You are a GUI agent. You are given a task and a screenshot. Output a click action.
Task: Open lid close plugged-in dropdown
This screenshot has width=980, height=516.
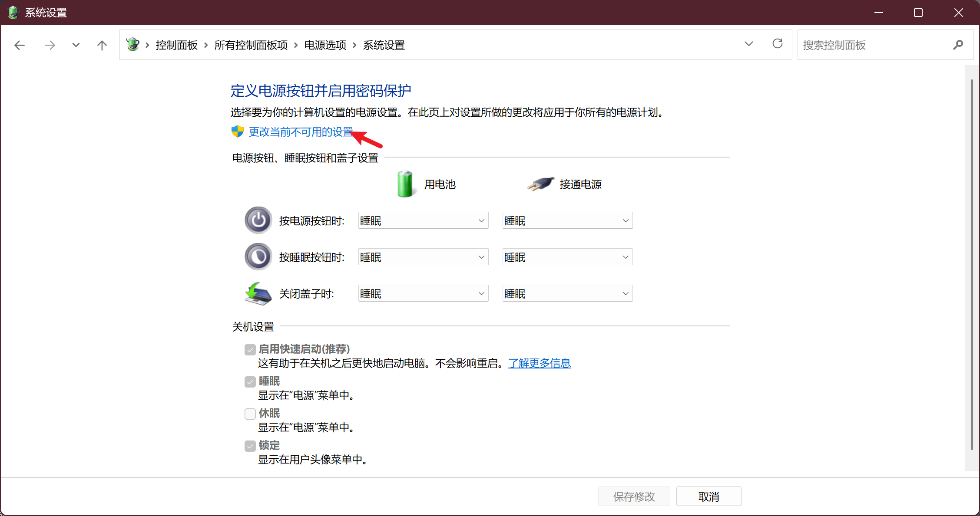point(567,294)
